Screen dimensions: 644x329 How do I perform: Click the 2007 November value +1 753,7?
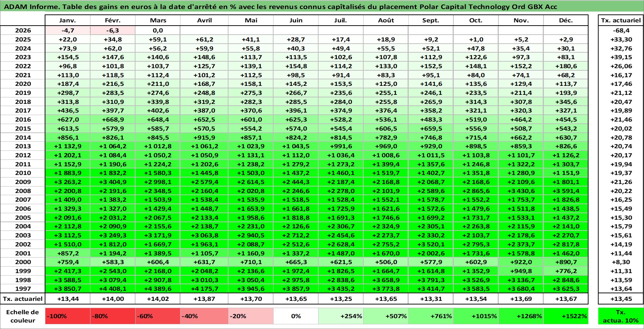pos(521,199)
